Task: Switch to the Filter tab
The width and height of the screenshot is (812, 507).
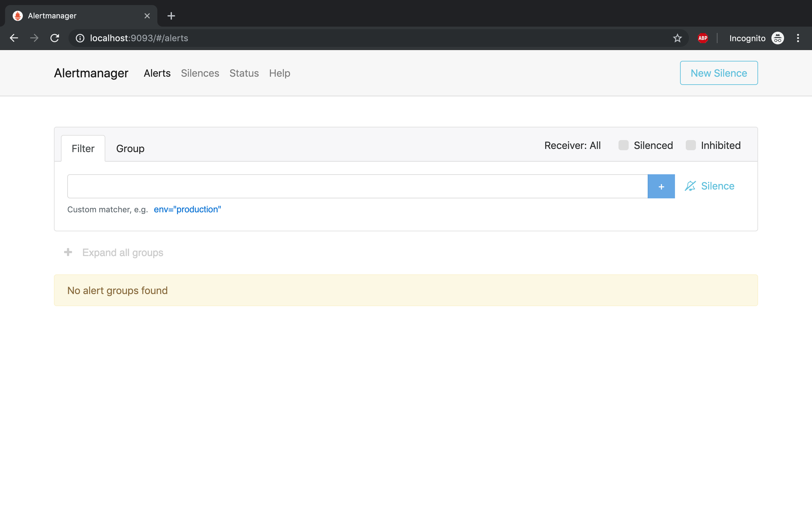Action: (83, 148)
